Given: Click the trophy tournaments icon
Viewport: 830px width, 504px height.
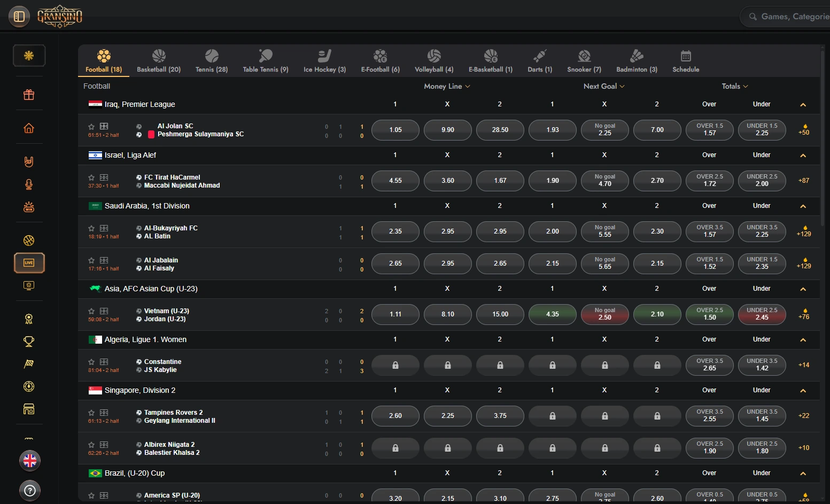Looking at the screenshot, I should pos(29,341).
